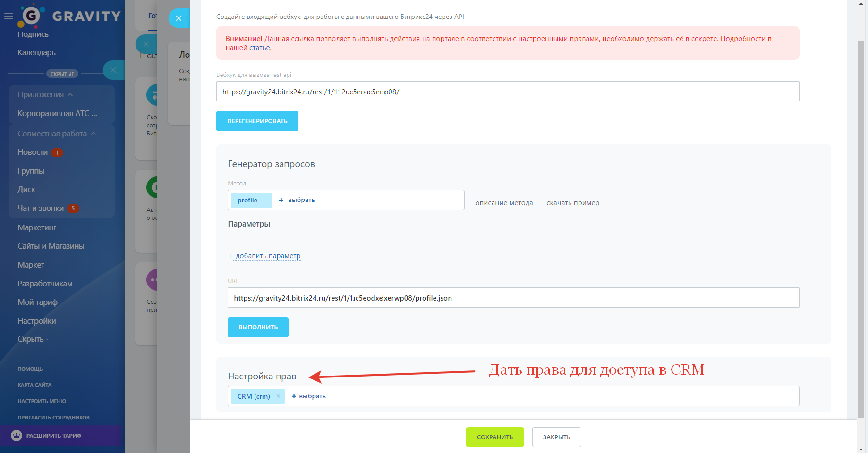Click the sidebar hidden-section X button
This screenshot has width=868, height=453.
click(113, 70)
